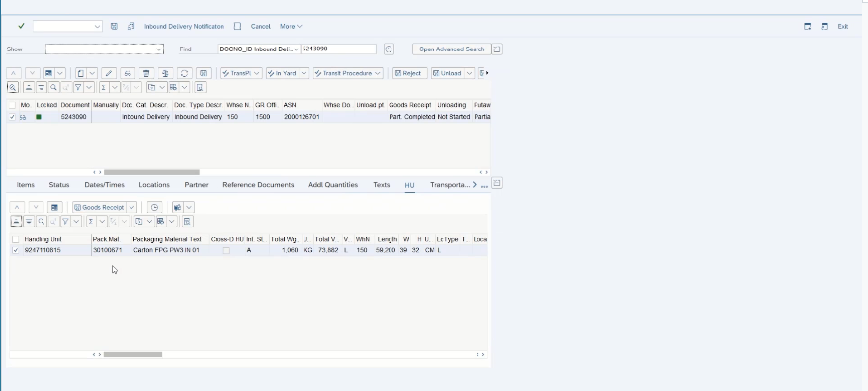868x391 pixels.
Task: Toggle row checkbox for handling unit 9247110815
Action: click(15, 250)
